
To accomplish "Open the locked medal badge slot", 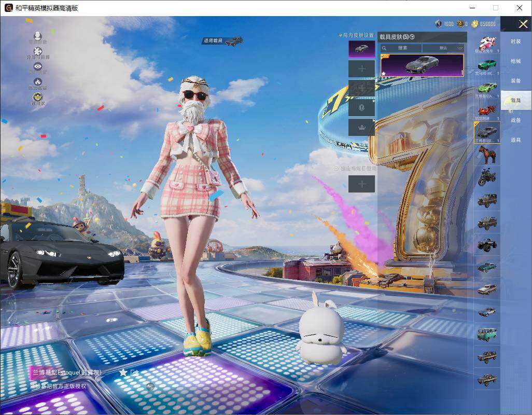I will [362, 107].
